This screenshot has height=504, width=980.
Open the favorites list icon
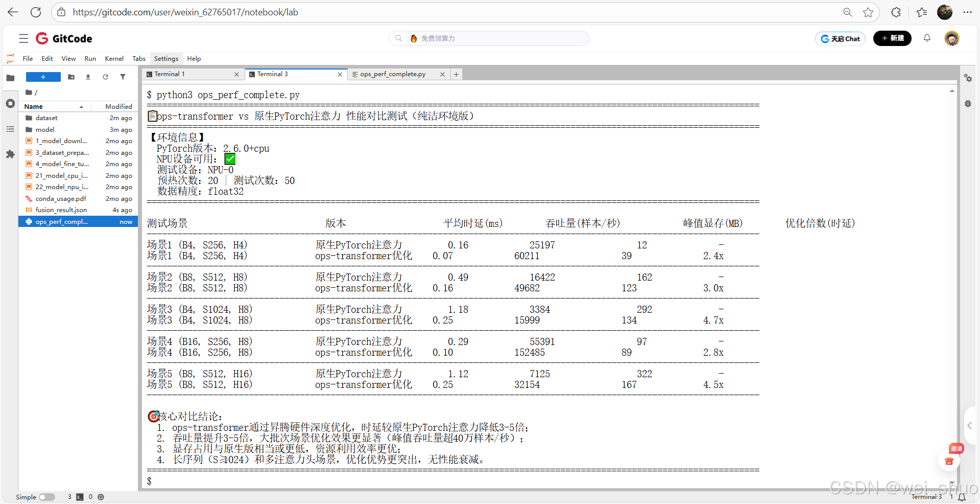[x=922, y=12]
